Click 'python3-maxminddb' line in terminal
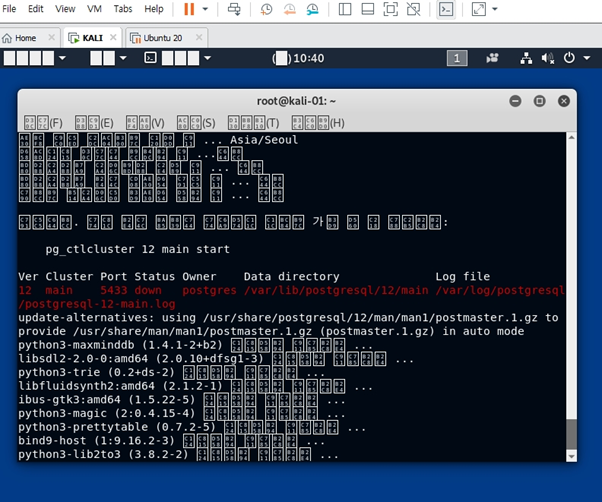This screenshot has width=602, height=502. 195,345
